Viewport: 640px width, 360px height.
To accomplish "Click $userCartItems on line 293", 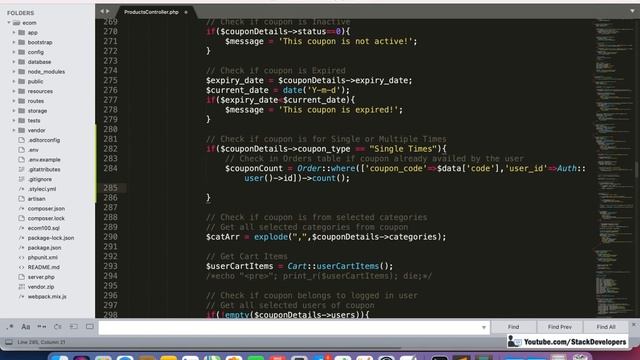I will click(240, 266).
